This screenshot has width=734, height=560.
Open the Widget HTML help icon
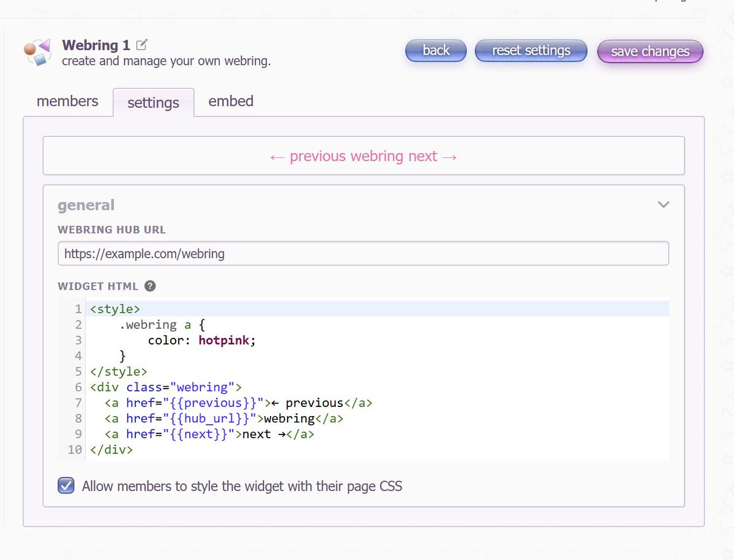(x=150, y=286)
